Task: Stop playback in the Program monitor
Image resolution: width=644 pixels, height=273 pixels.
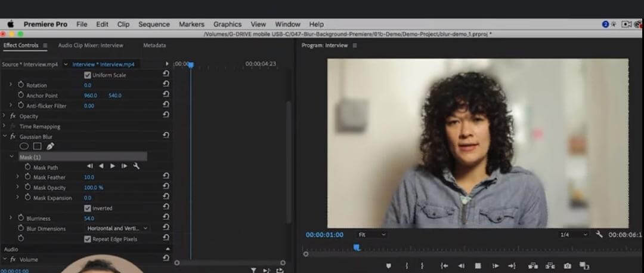Action: 478,266
